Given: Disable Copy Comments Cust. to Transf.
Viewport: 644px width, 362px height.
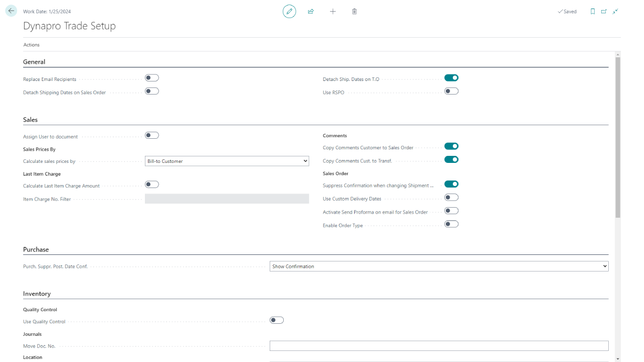Looking at the screenshot, I should 451,159.
